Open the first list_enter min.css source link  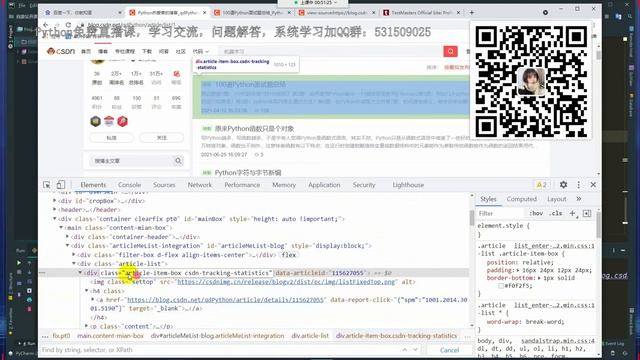coord(554,246)
